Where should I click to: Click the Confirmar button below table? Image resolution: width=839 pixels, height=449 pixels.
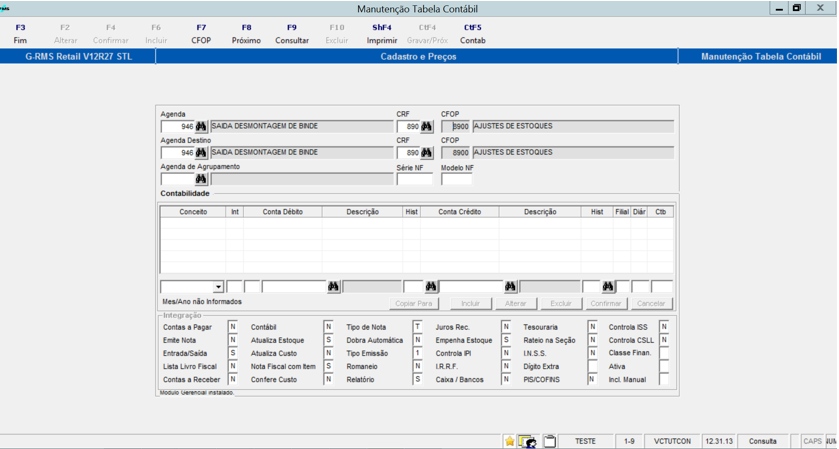(x=606, y=303)
